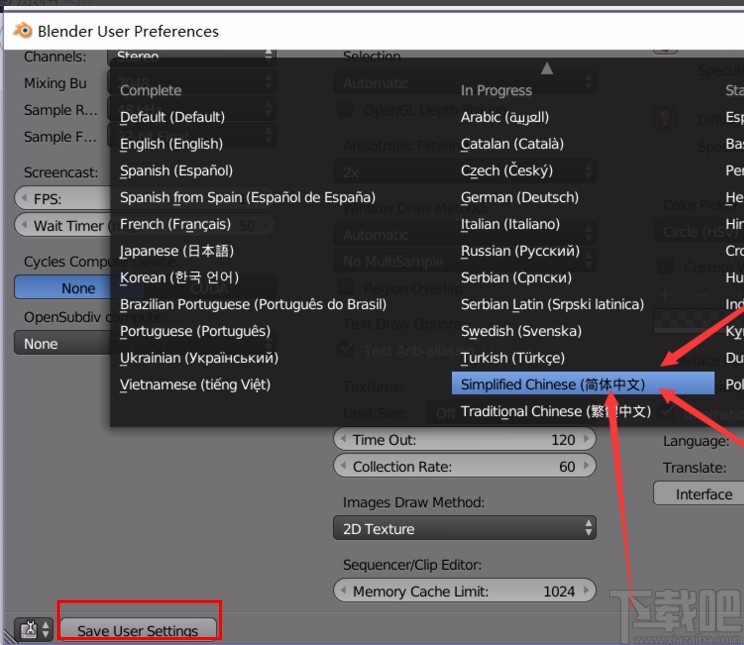744x645 pixels.
Task: Decrease Wait Timer with left arrow
Action: click(24, 225)
